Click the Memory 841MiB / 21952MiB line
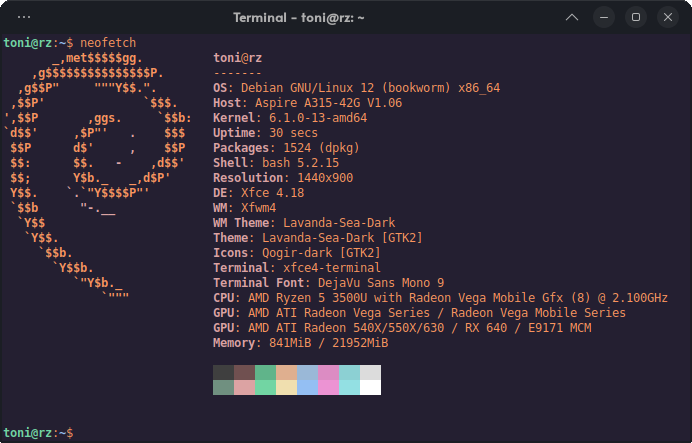Image resolution: width=692 pixels, height=443 pixels. tap(301, 343)
